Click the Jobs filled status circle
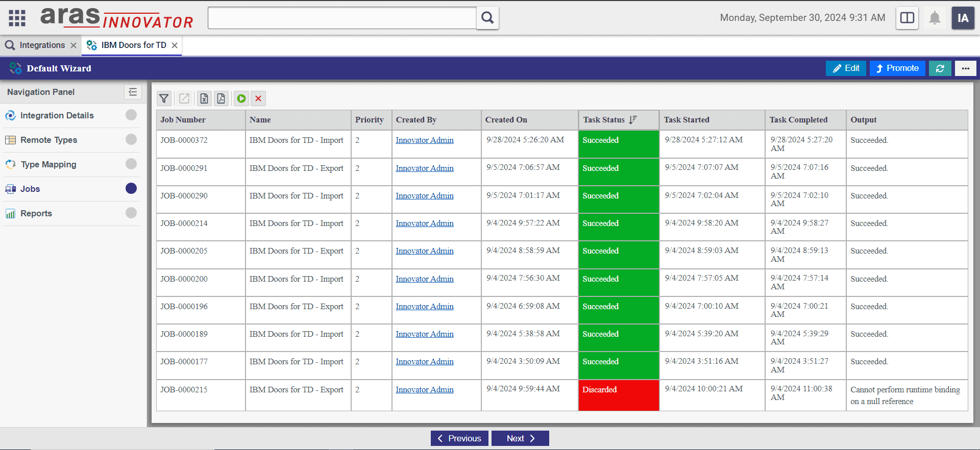This screenshot has height=450, width=980. (x=131, y=188)
